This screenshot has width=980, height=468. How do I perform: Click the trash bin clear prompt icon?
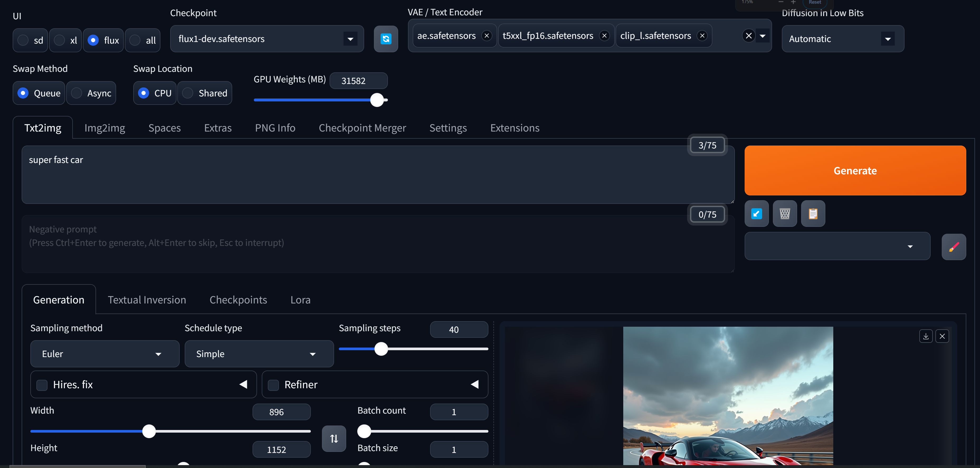[784, 214]
